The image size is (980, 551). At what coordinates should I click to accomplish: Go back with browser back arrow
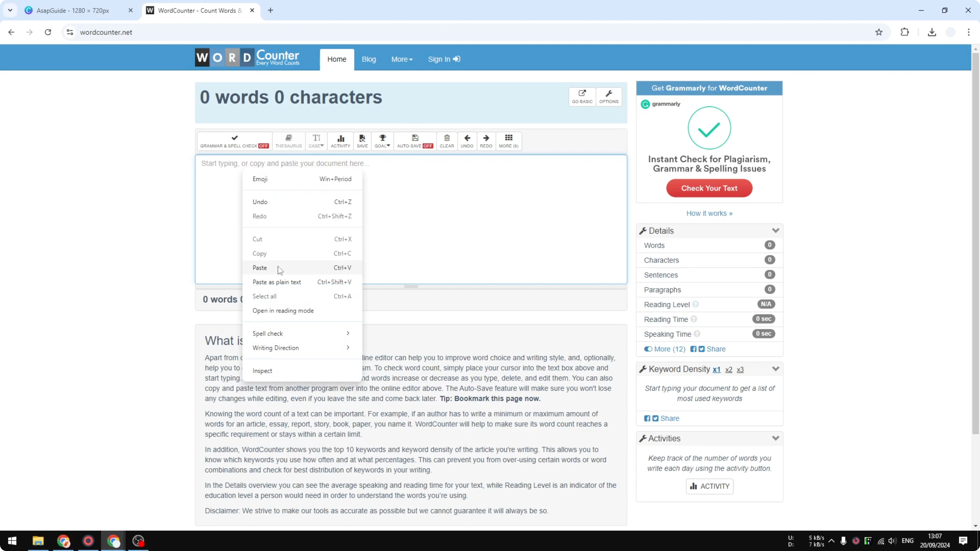click(x=11, y=32)
